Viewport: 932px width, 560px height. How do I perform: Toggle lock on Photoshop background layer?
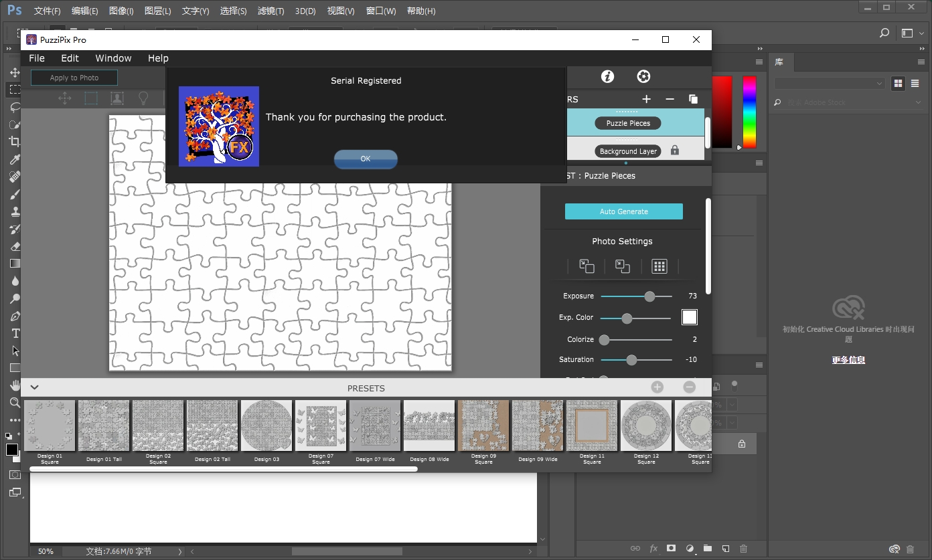tap(742, 444)
